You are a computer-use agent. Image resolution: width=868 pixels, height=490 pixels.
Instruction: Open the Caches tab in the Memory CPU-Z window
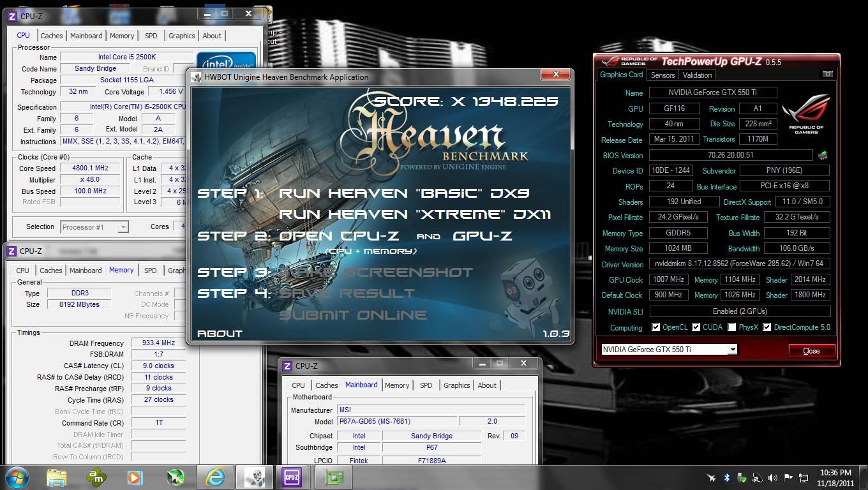51,271
